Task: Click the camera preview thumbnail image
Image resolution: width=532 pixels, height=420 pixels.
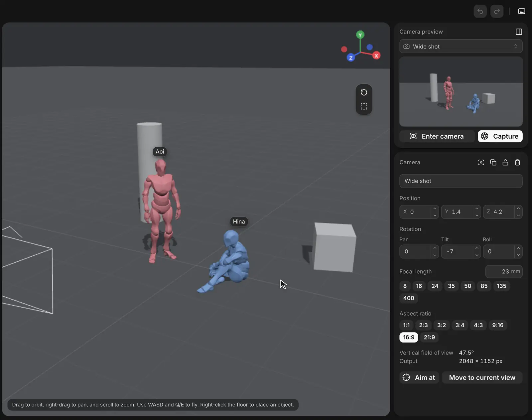Action: 461,91
